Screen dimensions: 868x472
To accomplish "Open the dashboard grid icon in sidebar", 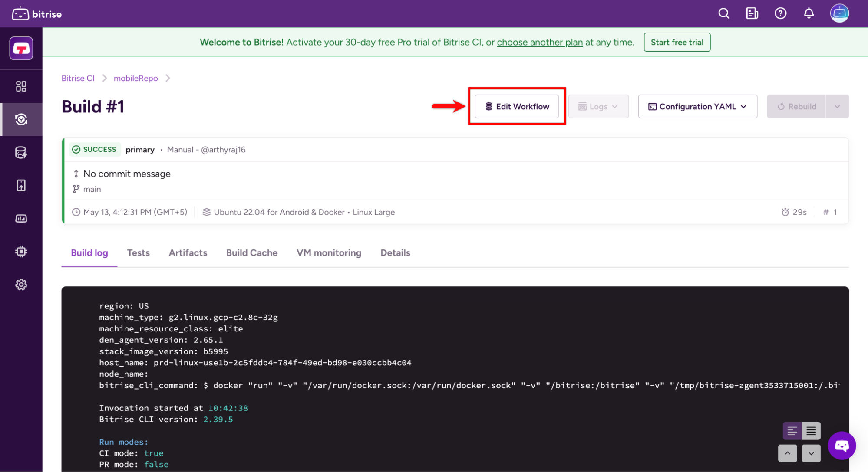I will (21, 86).
